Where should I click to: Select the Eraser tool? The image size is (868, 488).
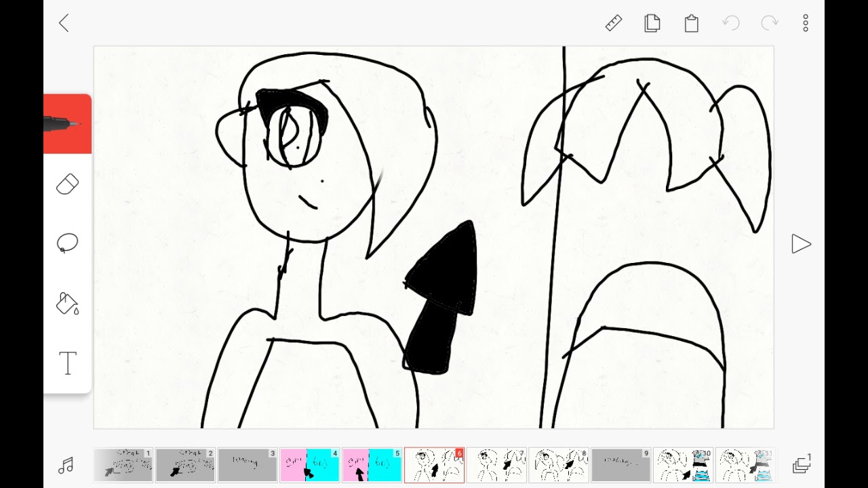click(x=68, y=184)
